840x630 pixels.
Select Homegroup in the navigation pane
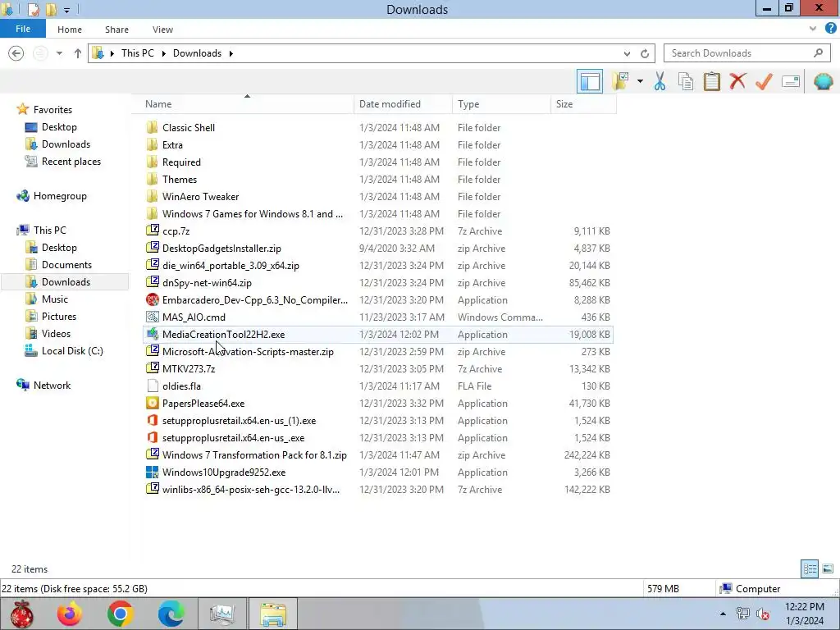[x=59, y=195]
